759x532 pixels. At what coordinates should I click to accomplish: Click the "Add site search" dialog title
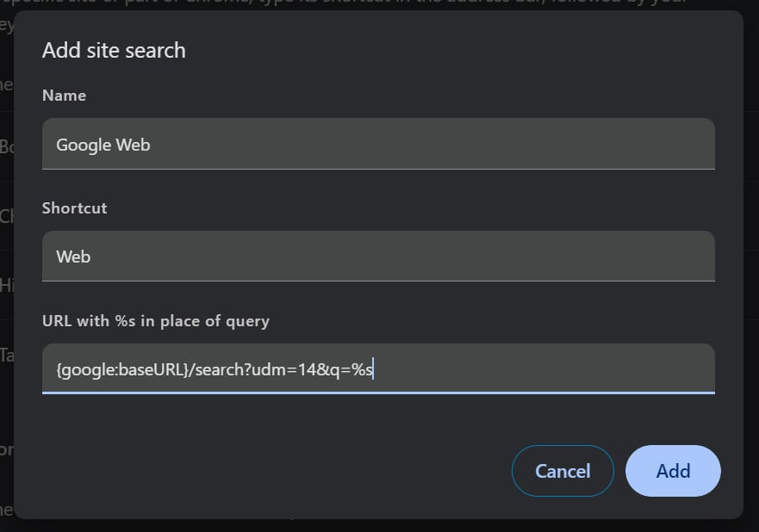[114, 50]
